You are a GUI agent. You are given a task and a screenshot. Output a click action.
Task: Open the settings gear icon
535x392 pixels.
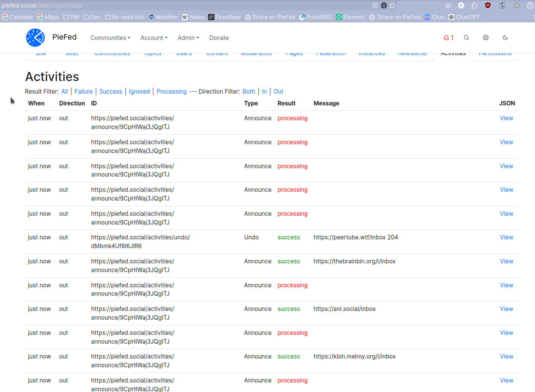click(x=486, y=38)
